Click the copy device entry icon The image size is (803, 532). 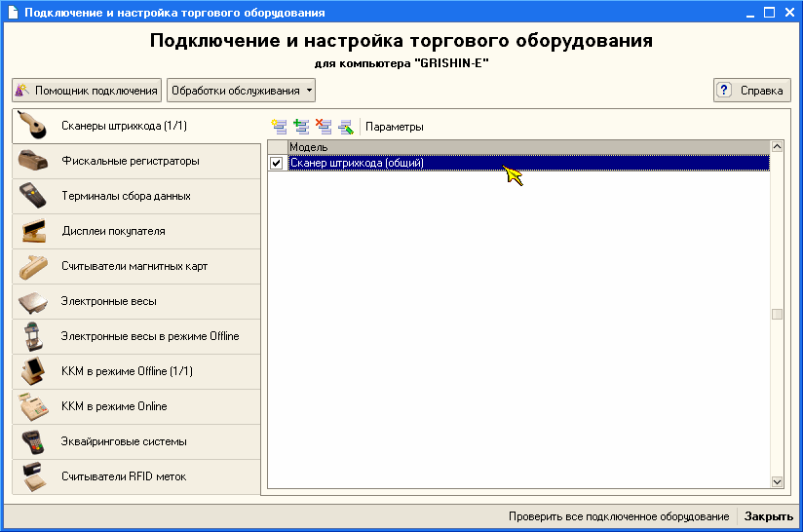(x=301, y=127)
